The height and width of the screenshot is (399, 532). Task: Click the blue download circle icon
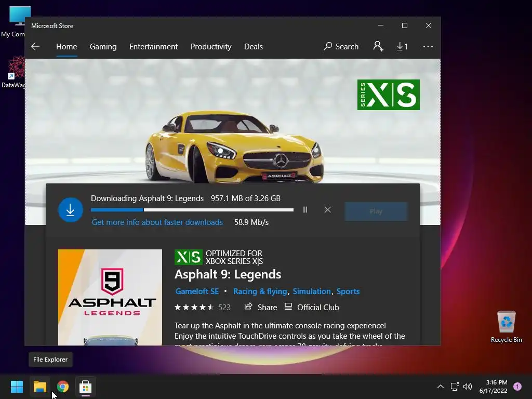coord(71,210)
